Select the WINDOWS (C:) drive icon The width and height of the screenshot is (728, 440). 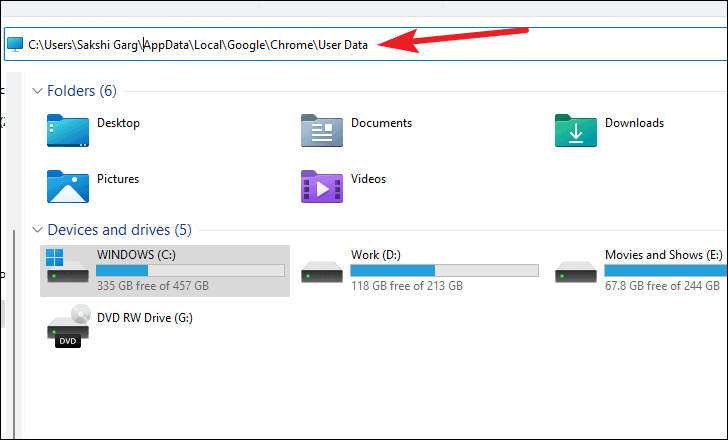(68, 266)
